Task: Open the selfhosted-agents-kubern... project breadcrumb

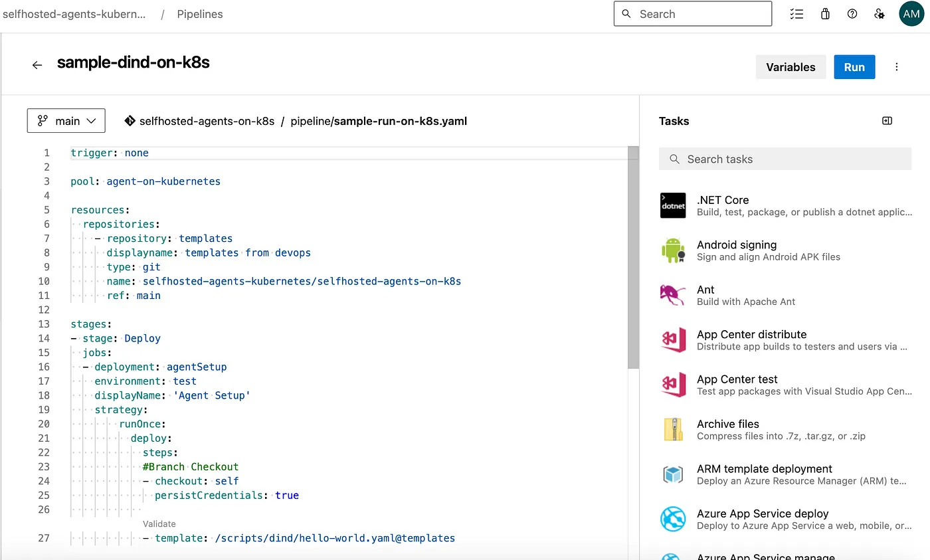Action: click(x=74, y=14)
